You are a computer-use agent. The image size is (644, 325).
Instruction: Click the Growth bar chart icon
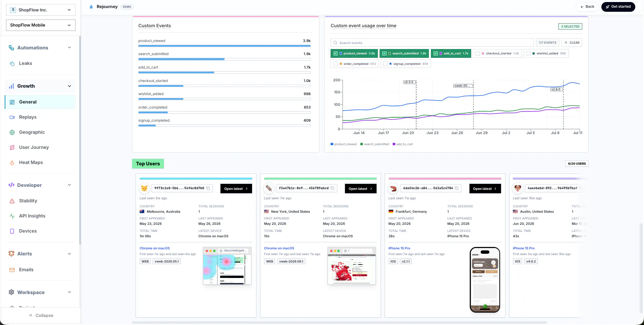tap(11, 86)
